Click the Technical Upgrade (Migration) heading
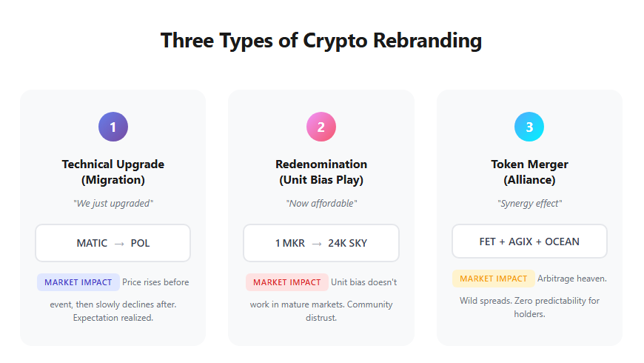Screen dimensions: 644x363 [x=113, y=172]
